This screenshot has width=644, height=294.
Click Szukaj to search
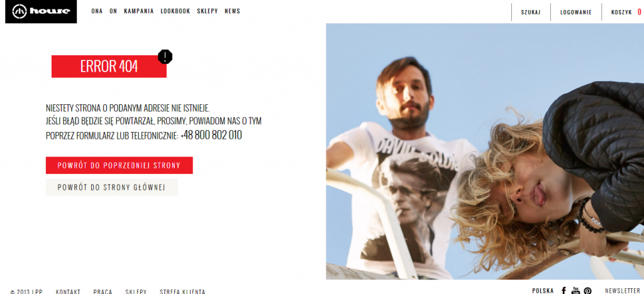(531, 13)
